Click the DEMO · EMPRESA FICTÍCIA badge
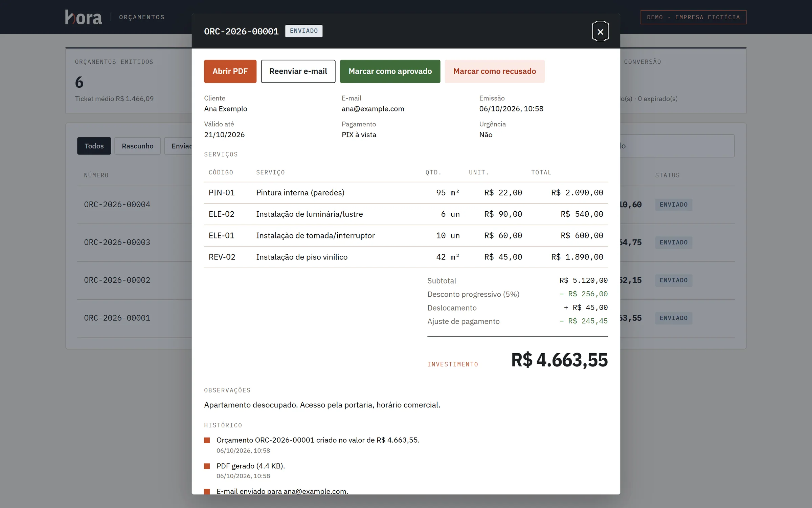 [693, 17]
